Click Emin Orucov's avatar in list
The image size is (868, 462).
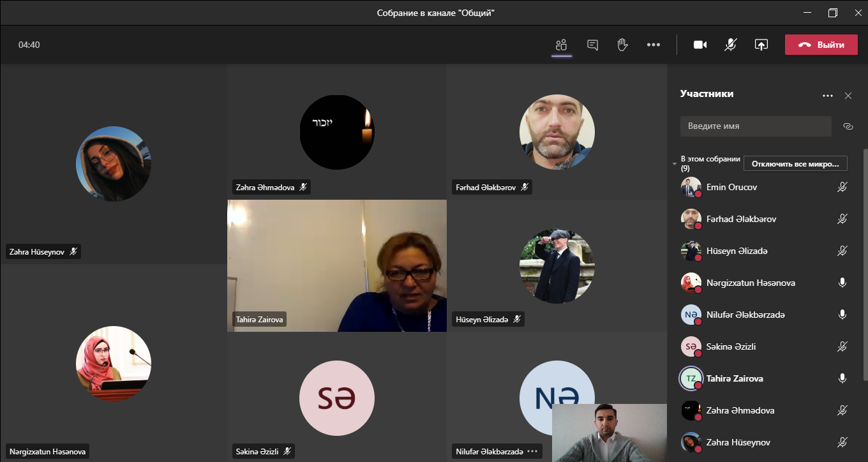691,187
